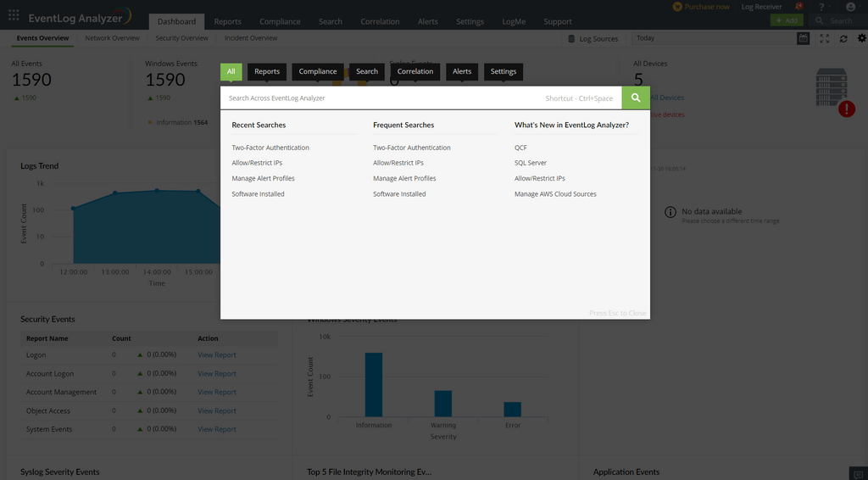Click the green search magnifier button
The height and width of the screenshot is (480, 868).
(x=636, y=98)
